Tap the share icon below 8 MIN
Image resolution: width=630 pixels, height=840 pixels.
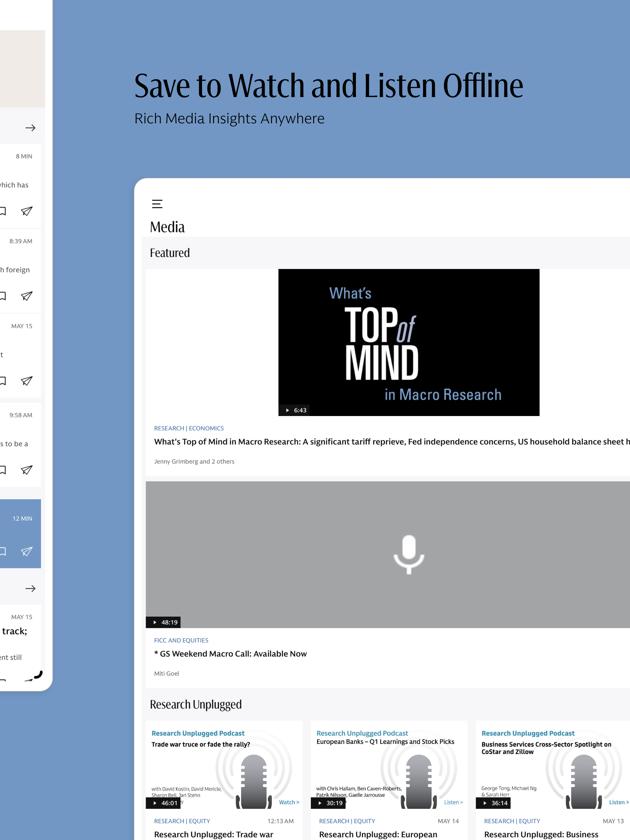coord(27,211)
